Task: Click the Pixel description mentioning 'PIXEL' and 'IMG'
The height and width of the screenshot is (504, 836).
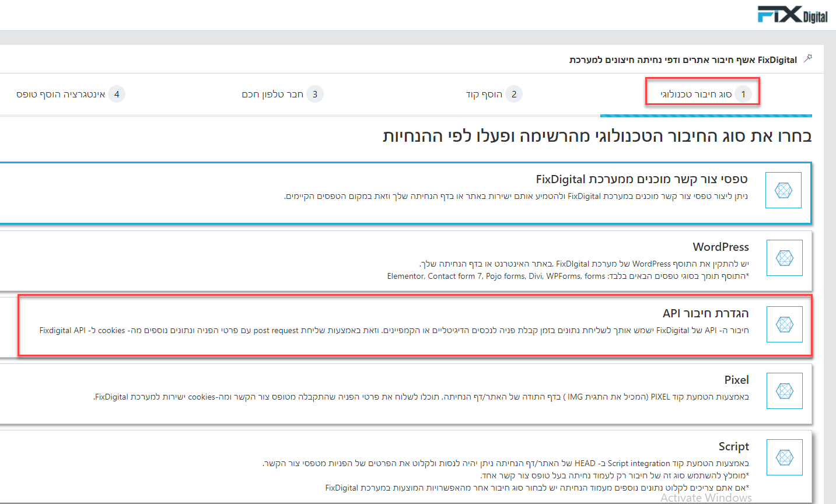Action: pos(421,397)
